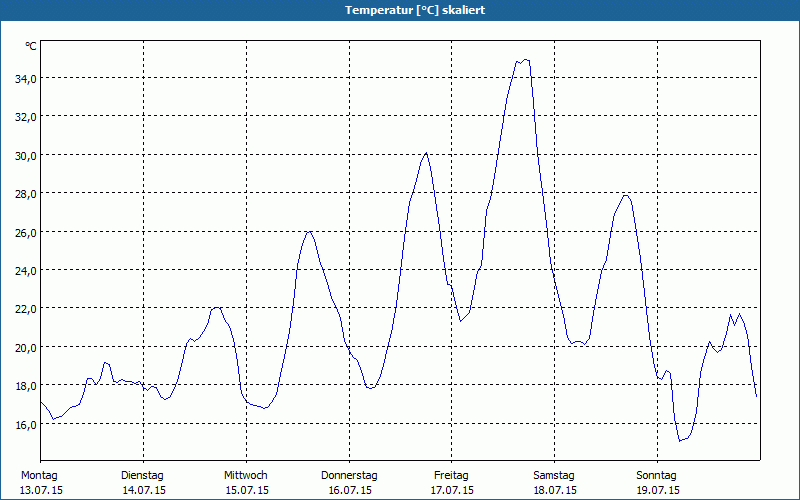Select the 17.07.15 date label
This screenshot has height=500, width=800.
(x=452, y=490)
